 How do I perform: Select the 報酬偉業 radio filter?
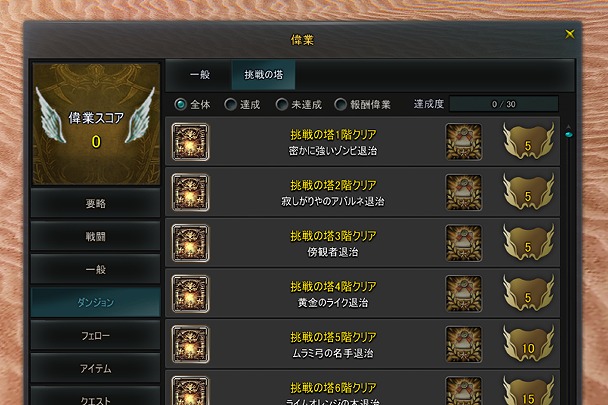[340, 104]
